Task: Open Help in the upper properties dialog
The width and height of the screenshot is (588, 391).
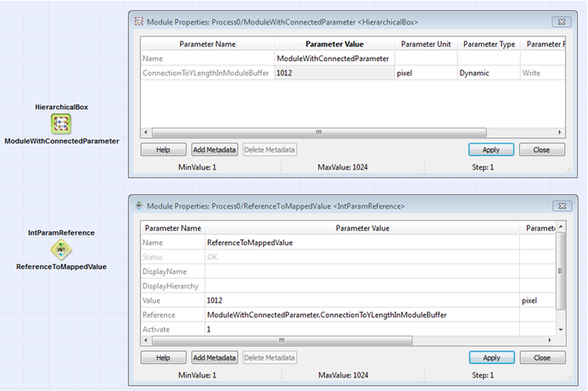Action: point(163,149)
